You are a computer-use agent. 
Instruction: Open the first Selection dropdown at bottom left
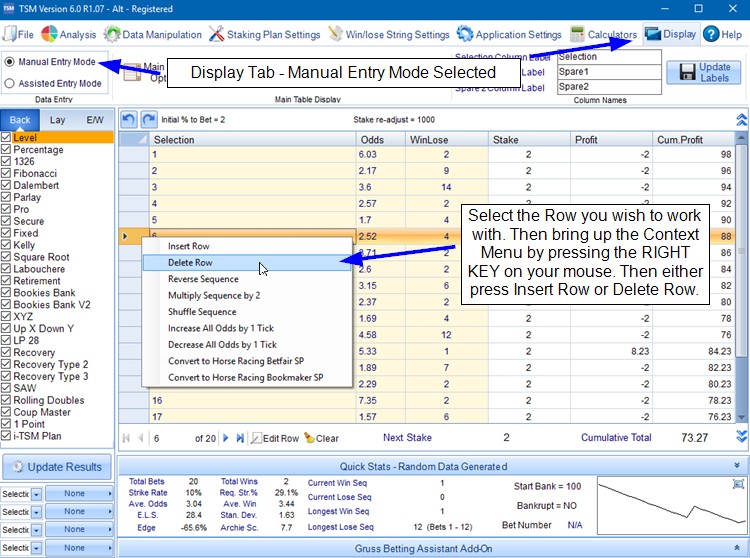pyautogui.click(x=36, y=494)
